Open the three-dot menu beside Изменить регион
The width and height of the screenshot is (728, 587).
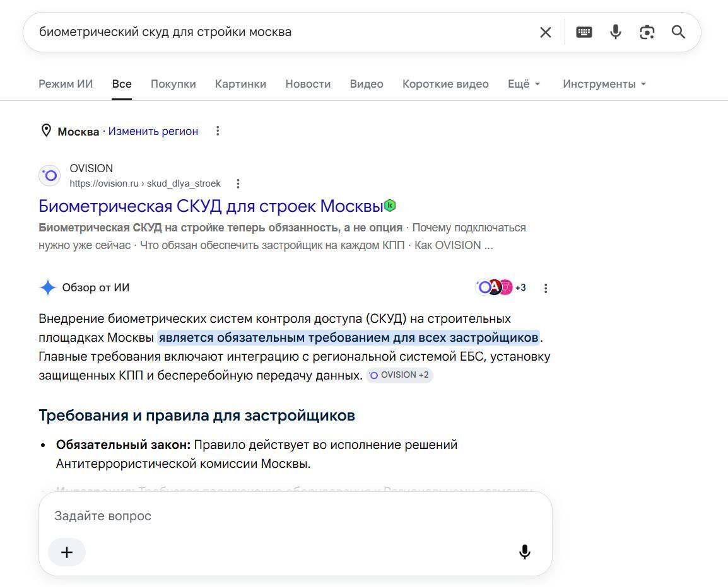point(217,131)
